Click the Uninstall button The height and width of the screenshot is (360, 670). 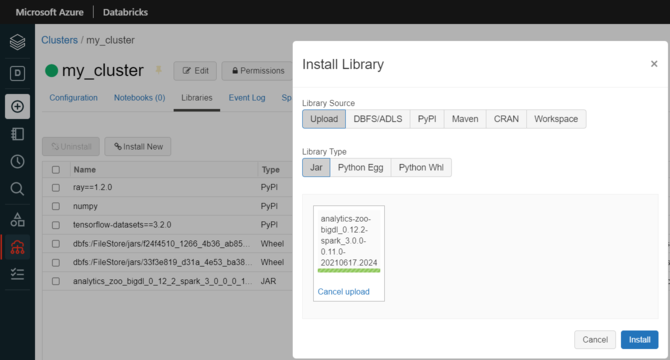[71, 146]
